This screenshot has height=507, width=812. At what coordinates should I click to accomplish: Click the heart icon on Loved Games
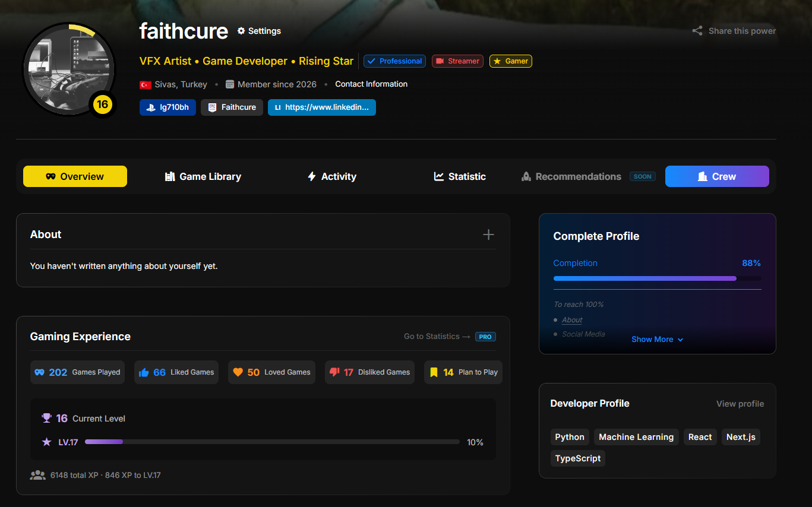pos(238,372)
